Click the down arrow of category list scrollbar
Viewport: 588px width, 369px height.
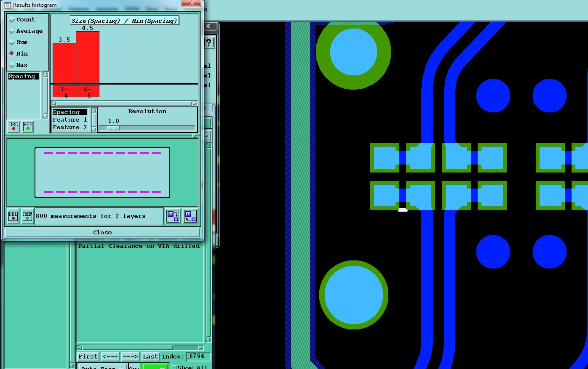point(45,117)
